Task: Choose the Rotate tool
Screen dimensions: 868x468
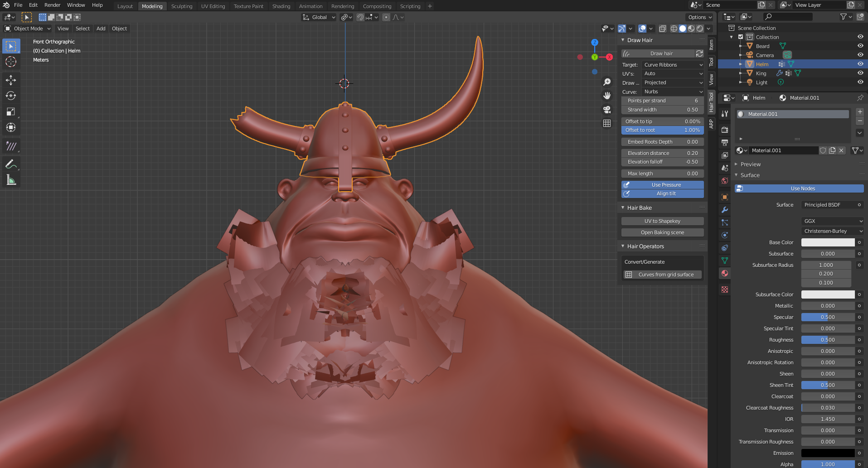Action: coord(11,96)
